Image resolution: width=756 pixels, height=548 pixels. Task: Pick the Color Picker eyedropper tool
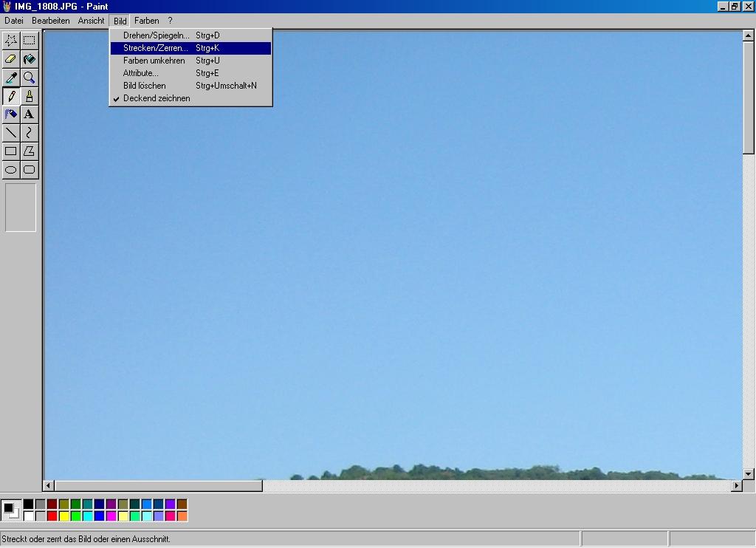[11, 78]
